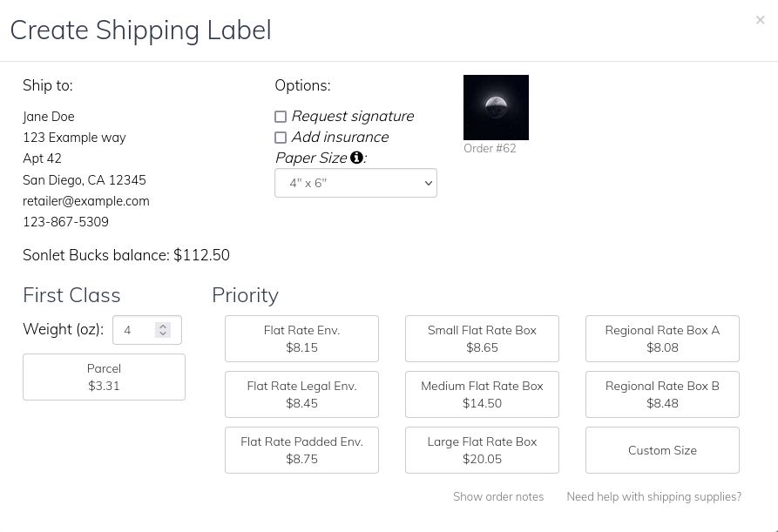Check the Add insurance option

tap(281, 138)
